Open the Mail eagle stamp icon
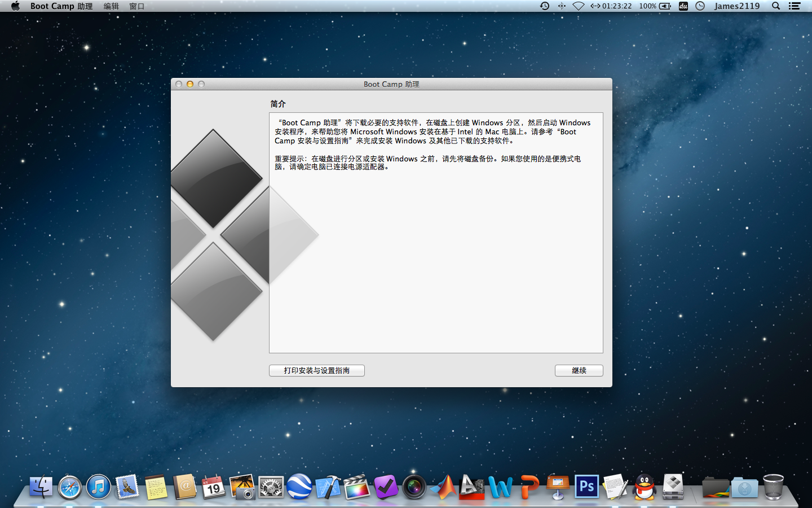812x508 pixels. [x=127, y=487]
